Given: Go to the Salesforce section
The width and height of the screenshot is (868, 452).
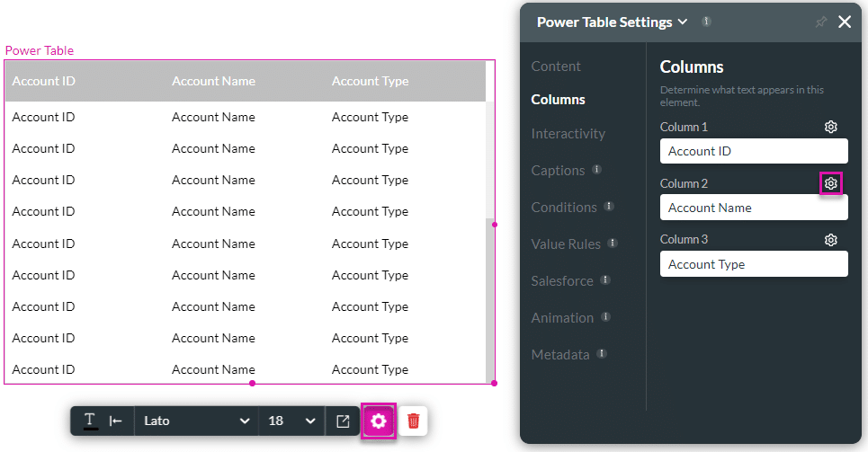Looking at the screenshot, I should coord(562,281).
